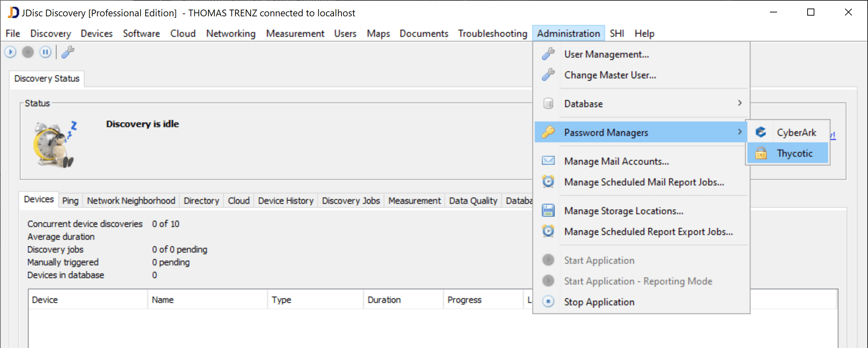The height and width of the screenshot is (348, 868).
Task: Click the Stop Application circle icon
Action: click(548, 302)
